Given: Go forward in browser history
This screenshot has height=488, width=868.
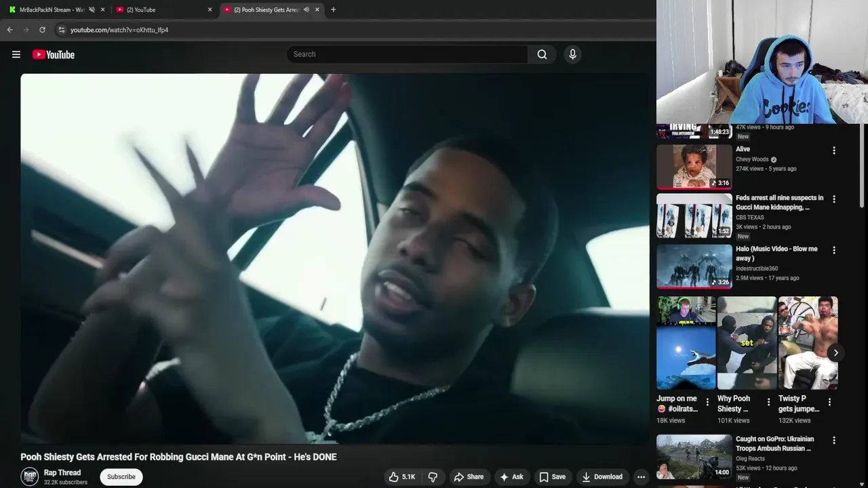Looking at the screenshot, I should tap(26, 30).
